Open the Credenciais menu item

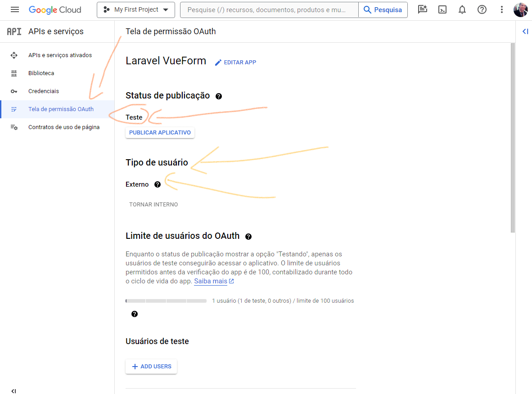point(44,91)
